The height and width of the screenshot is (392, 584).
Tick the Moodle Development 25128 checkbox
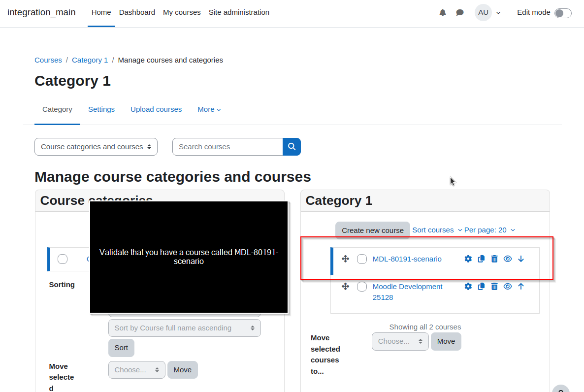coord(361,287)
